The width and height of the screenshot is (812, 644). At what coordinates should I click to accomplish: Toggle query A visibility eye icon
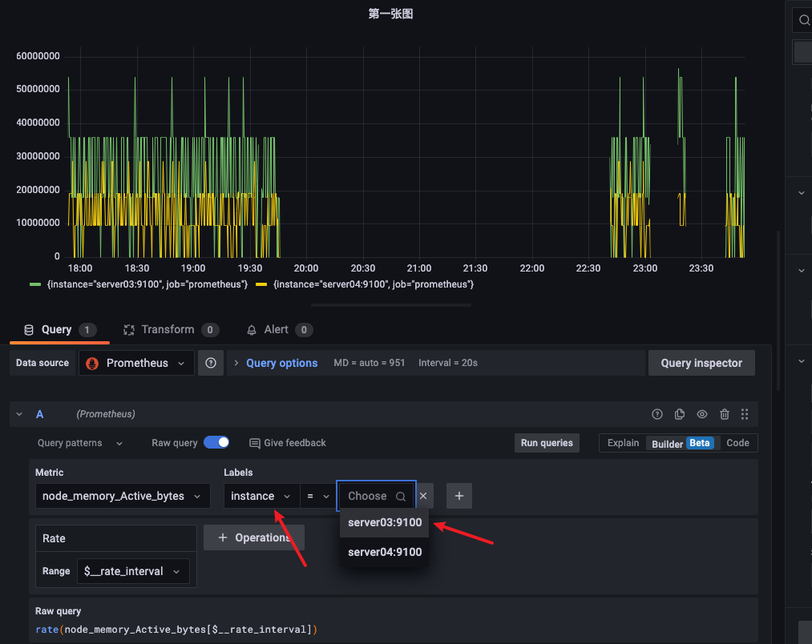click(x=701, y=414)
